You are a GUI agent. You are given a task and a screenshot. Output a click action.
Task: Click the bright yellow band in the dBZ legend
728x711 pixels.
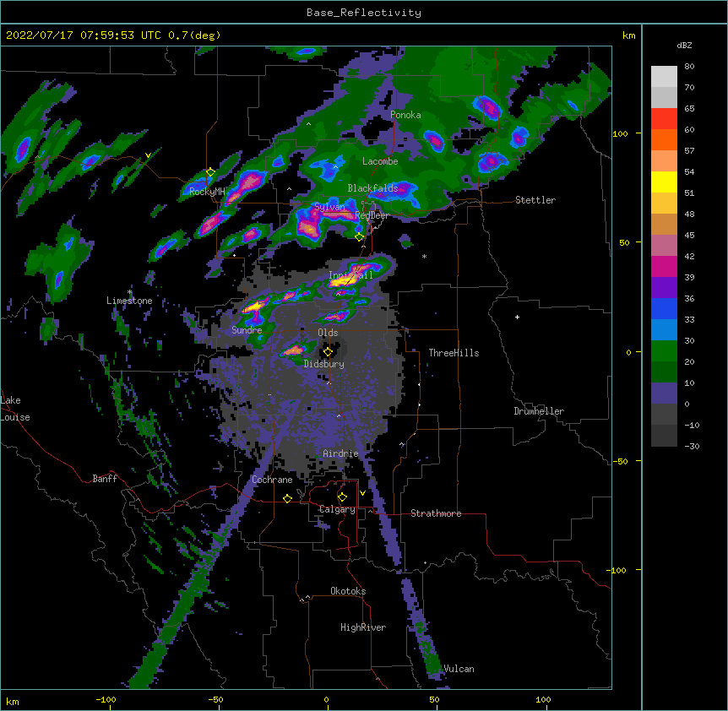pyautogui.click(x=664, y=182)
